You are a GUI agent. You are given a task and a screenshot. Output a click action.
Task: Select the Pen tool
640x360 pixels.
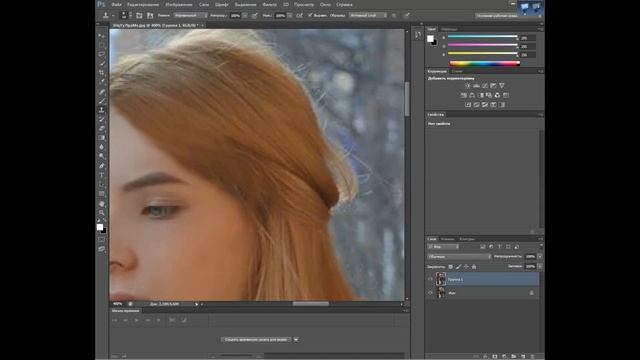pyautogui.click(x=101, y=166)
